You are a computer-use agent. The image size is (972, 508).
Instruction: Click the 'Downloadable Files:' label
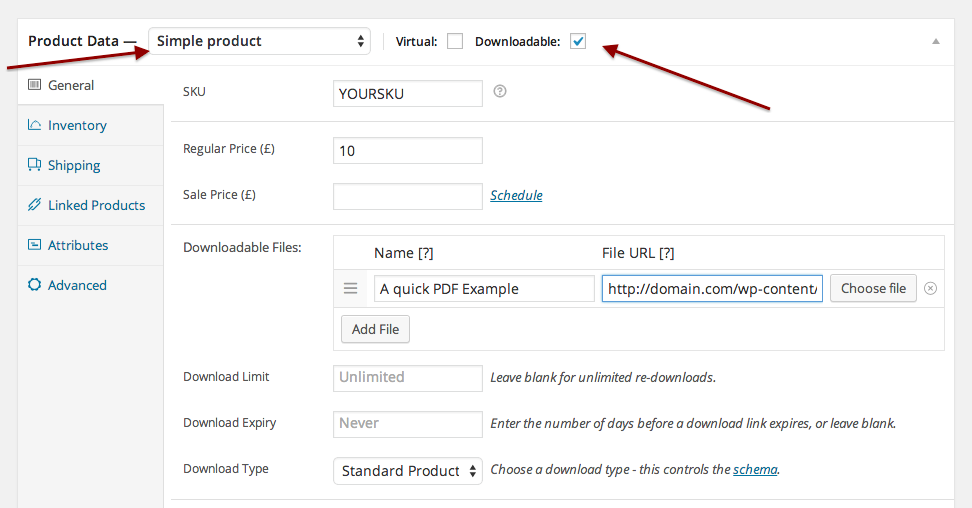pos(242,247)
